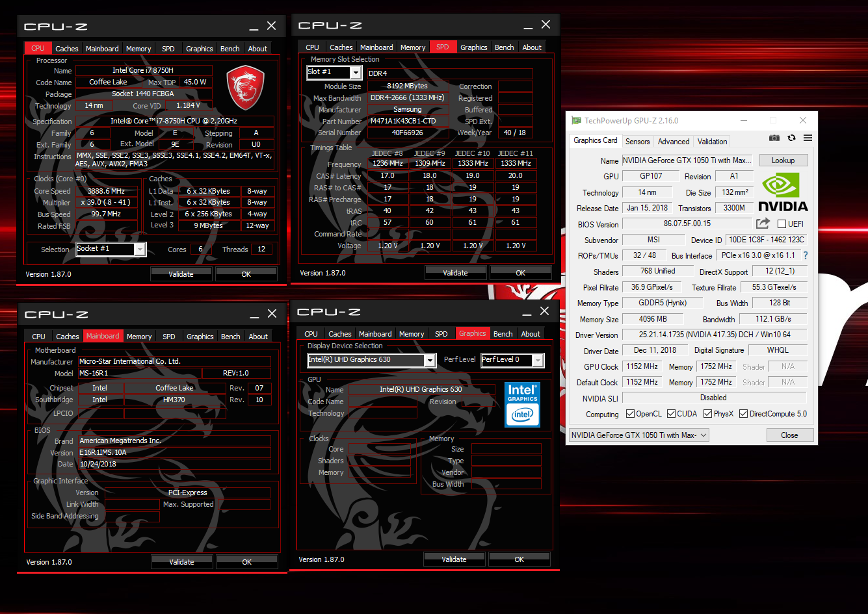Click the Close button in GPU-Z
The width and height of the screenshot is (868, 614).
click(x=789, y=435)
